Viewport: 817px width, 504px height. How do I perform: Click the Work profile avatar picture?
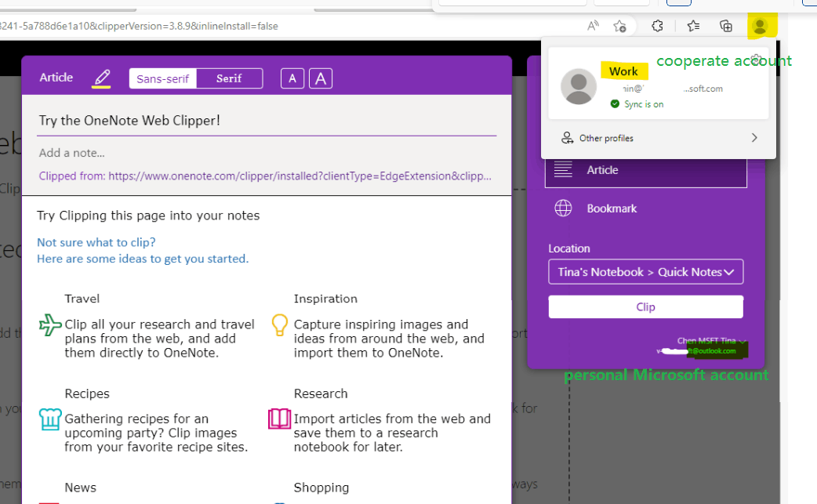coord(579,86)
